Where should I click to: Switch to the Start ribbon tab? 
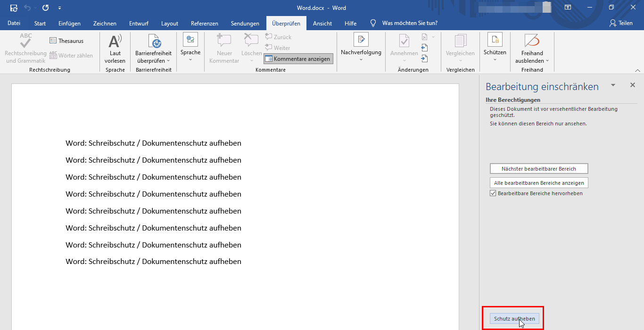(x=40, y=23)
